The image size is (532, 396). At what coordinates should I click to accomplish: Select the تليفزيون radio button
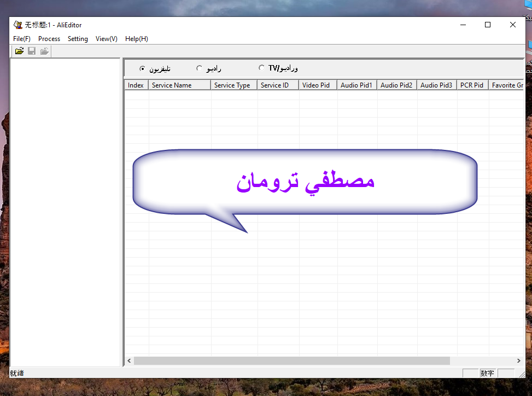tap(143, 68)
